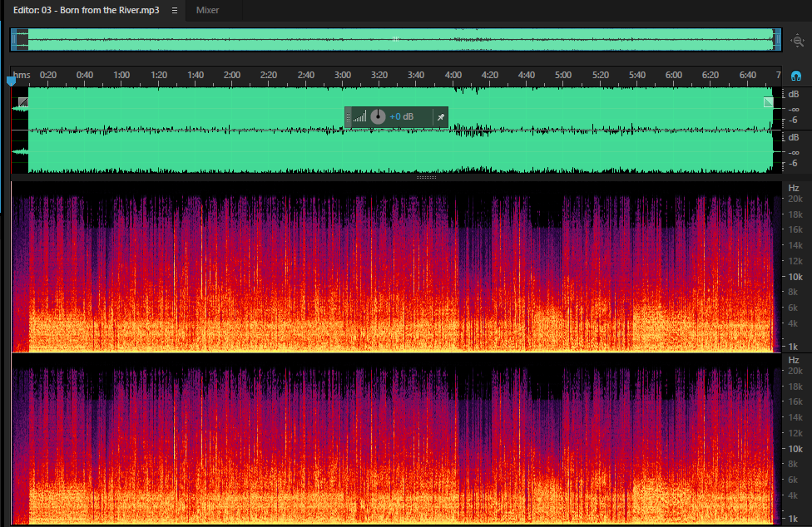Click the 4:20 mark on the time ruler
This screenshot has height=527, width=812.
(x=490, y=75)
